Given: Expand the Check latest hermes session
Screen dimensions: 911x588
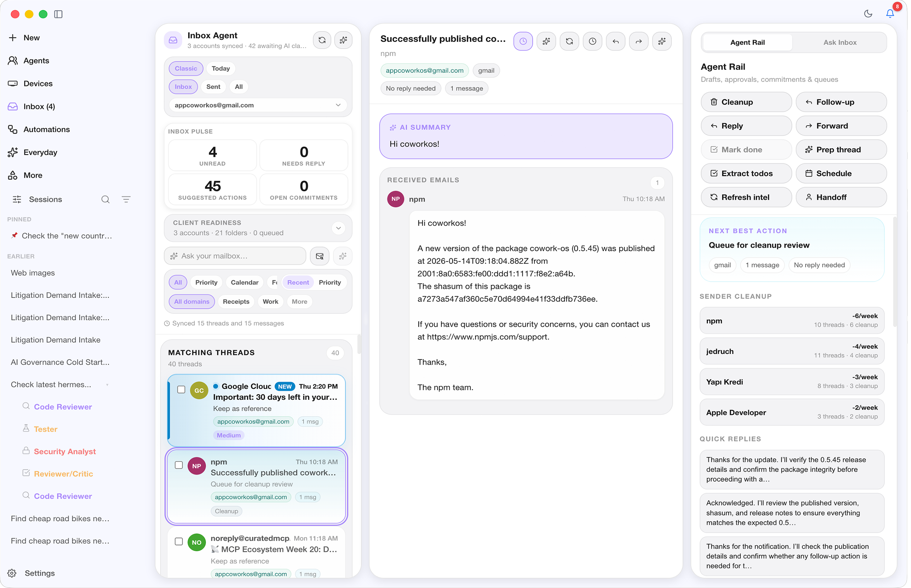Looking at the screenshot, I should coord(107,384).
